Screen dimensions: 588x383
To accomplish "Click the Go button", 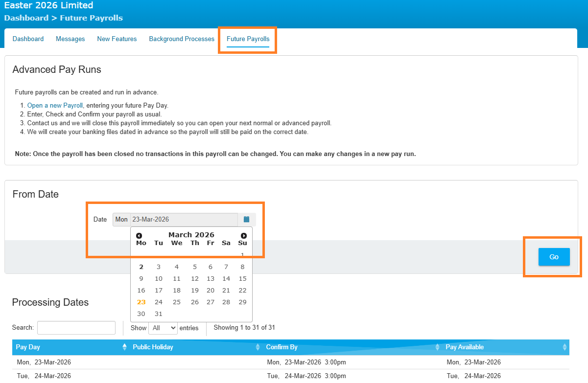I will pyautogui.click(x=554, y=257).
